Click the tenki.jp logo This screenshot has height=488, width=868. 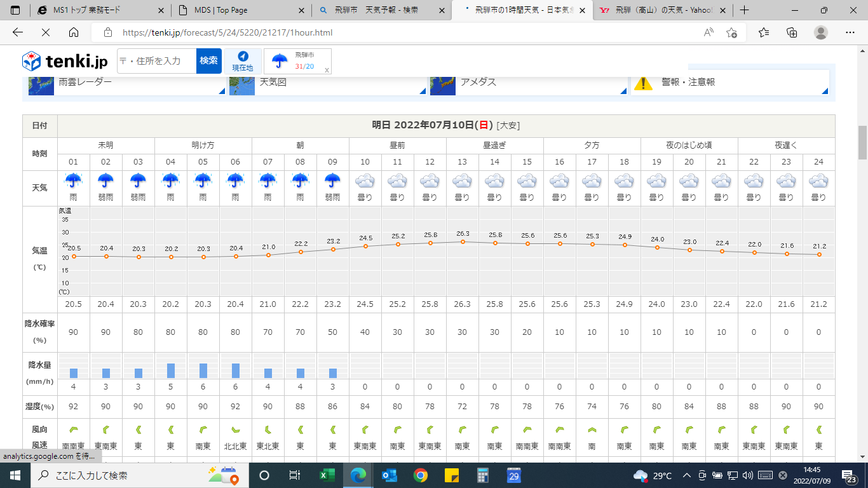point(65,61)
